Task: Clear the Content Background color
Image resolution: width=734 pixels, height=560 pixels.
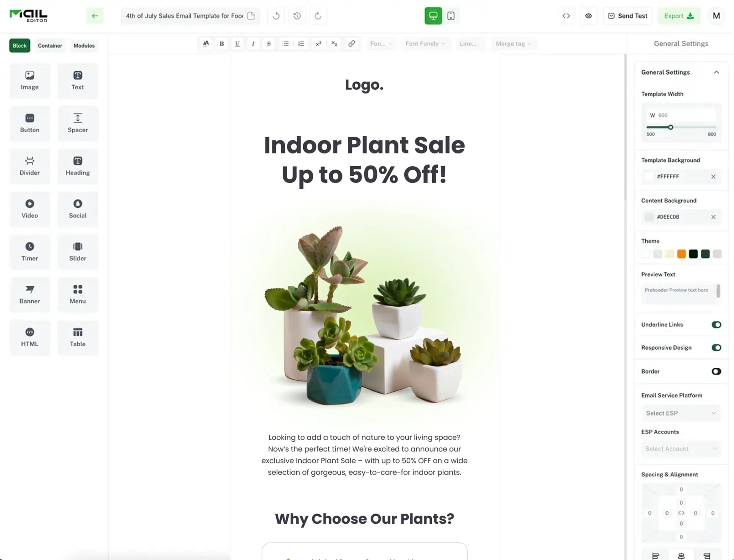Action: 713,217
